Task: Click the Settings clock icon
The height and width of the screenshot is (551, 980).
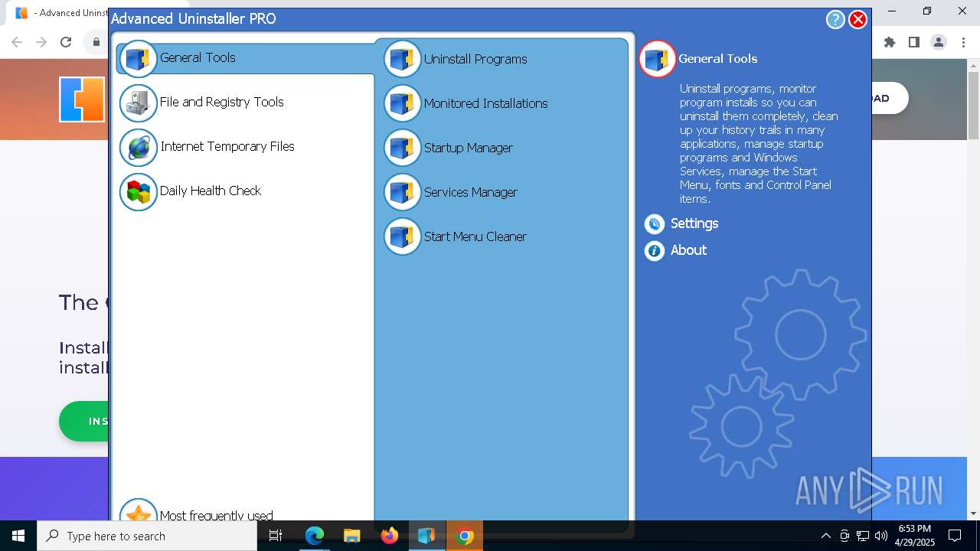Action: click(654, 223)
